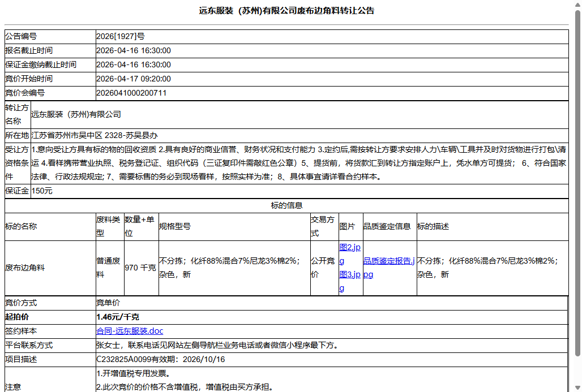Screen dimensions: 582x392
Task: Click the 张女士 platform contact text
Action: coord(218,345)
